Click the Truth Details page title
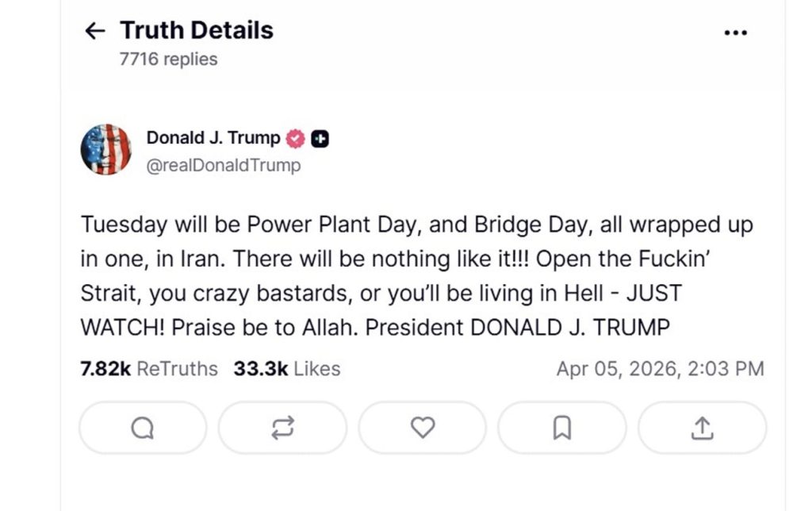The image size is (812, 511). (197, 31)
